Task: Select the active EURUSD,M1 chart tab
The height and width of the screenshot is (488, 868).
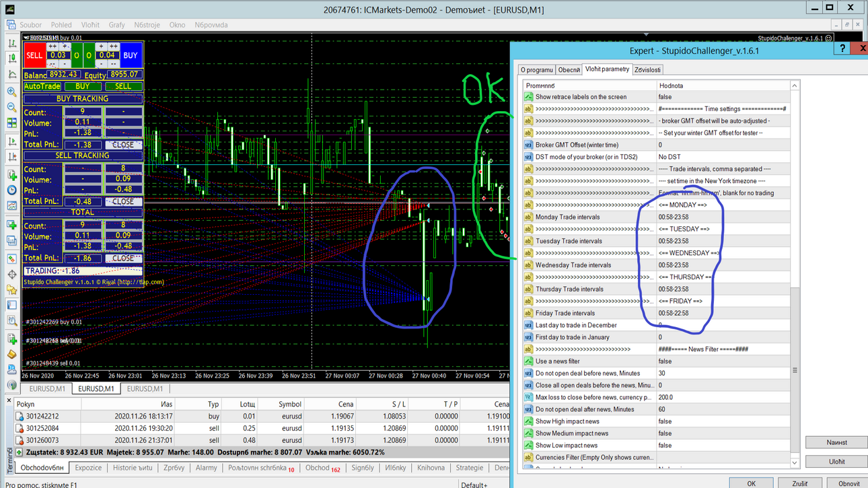Action: (96, 388)
